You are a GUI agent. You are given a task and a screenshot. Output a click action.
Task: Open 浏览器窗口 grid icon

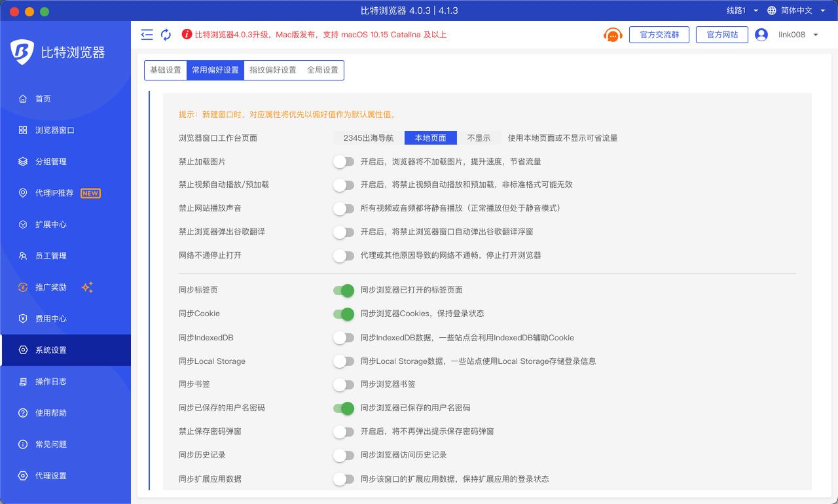(x=23, y=130)
